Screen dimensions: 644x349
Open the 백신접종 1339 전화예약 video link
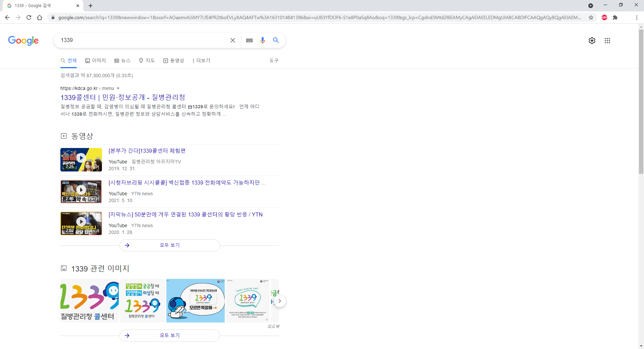click(x=187, y=183)
